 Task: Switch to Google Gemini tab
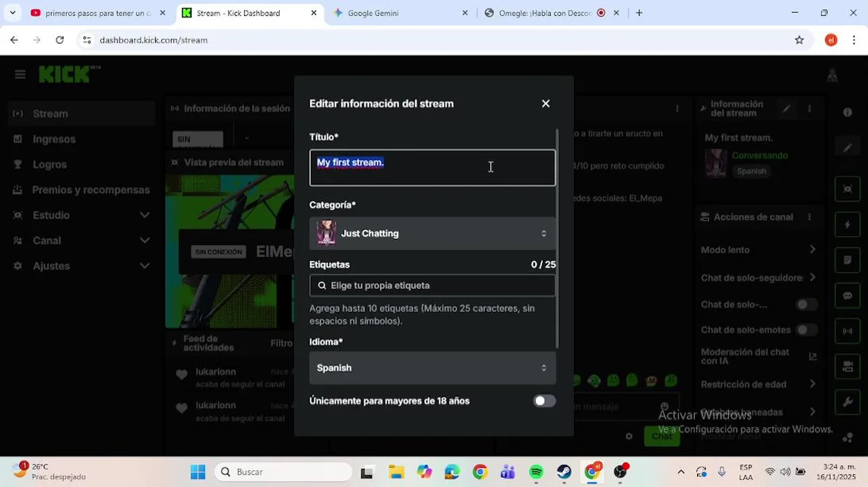(401, 13)
